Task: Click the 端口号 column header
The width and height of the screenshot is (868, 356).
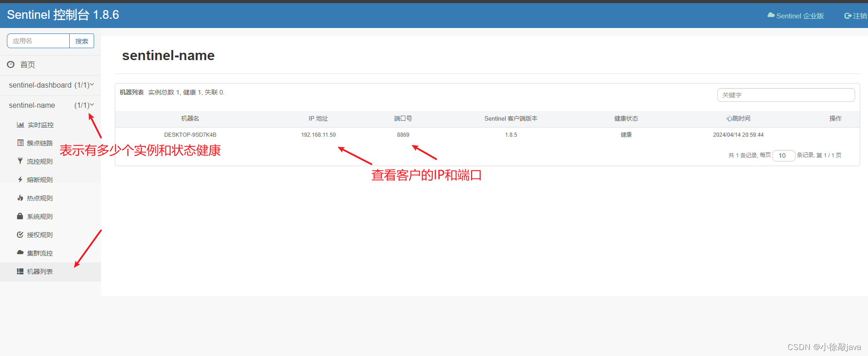Action: click(x=403, y=118)
